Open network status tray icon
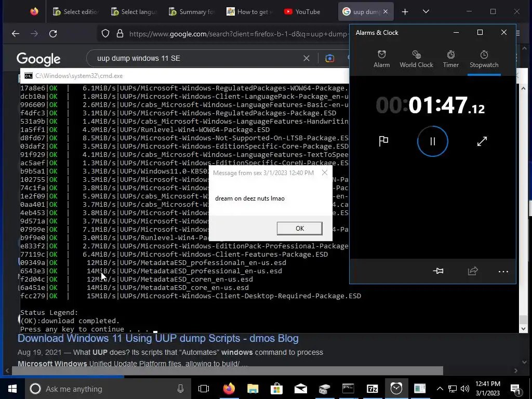Screen dimensions: 532x399 (453, 389)
